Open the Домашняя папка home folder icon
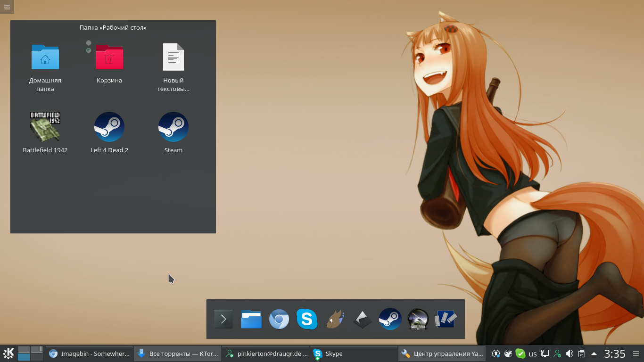 pyautogui.click(x=45, y=57)
